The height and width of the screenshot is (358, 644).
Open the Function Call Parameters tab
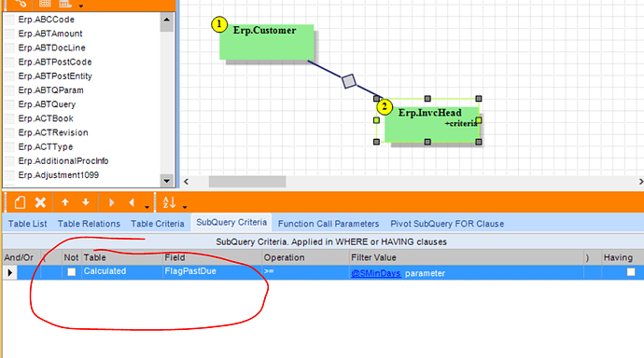tap(329, 224)
